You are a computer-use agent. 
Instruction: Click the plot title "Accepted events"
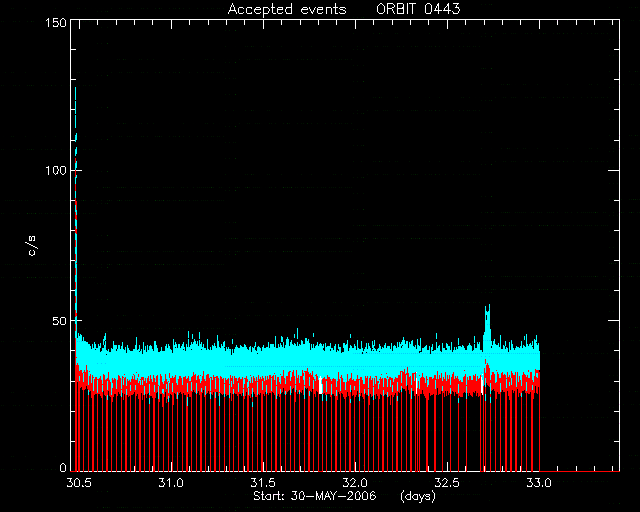[x=287, y=9]
